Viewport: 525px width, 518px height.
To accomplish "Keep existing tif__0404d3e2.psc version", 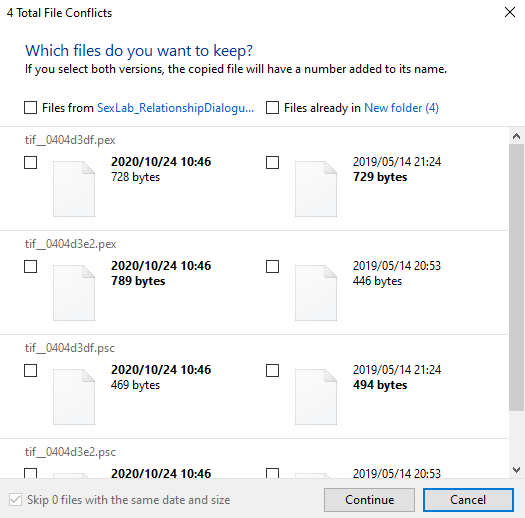I will 272,473.
